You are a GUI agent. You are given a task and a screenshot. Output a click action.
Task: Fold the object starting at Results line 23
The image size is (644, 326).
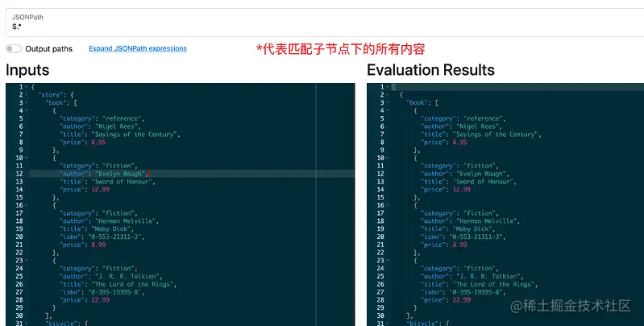(388, 260)
